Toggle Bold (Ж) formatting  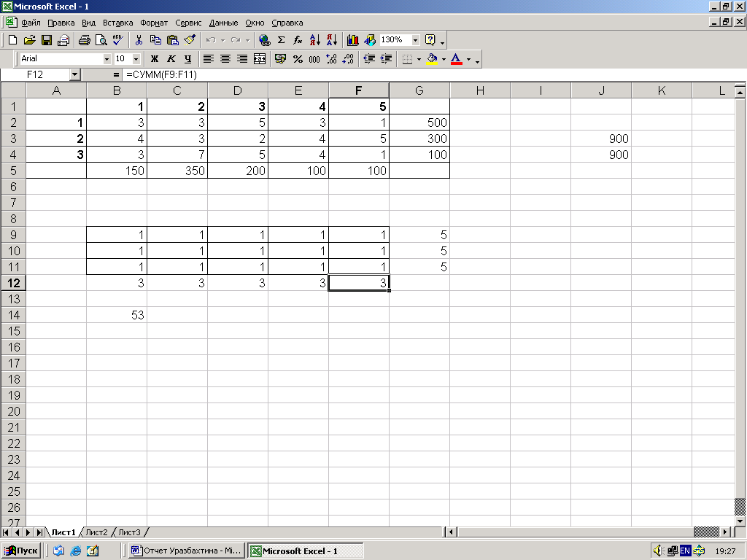pyautogui.click(x=155, y=59)
